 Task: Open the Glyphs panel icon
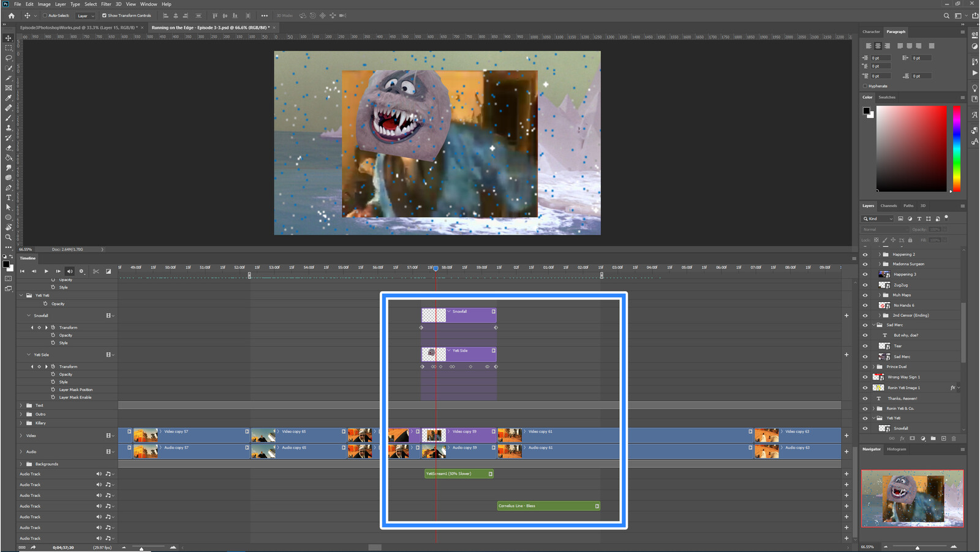(974, 115)
